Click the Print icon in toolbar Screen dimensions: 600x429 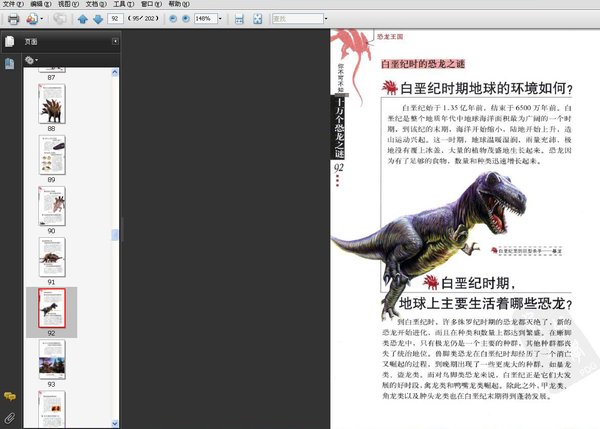[x=13, y=19]
